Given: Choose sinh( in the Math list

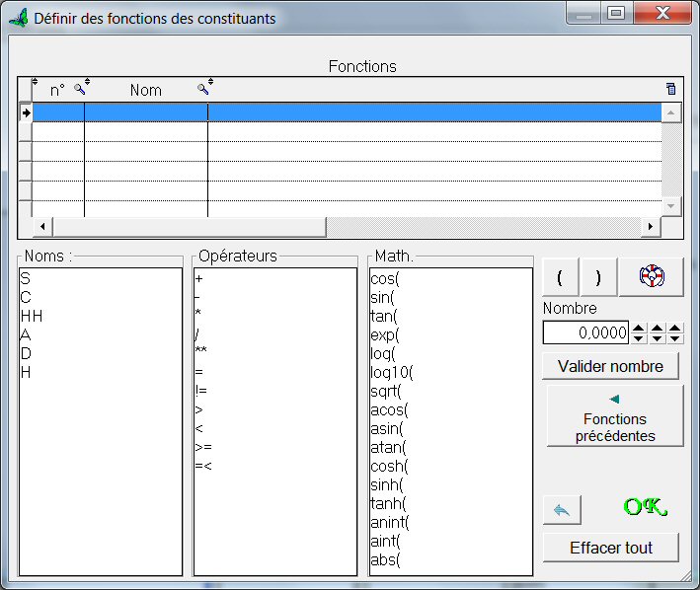Looking at the screenshot, I should pyautogui.click(x=387, y=484).
